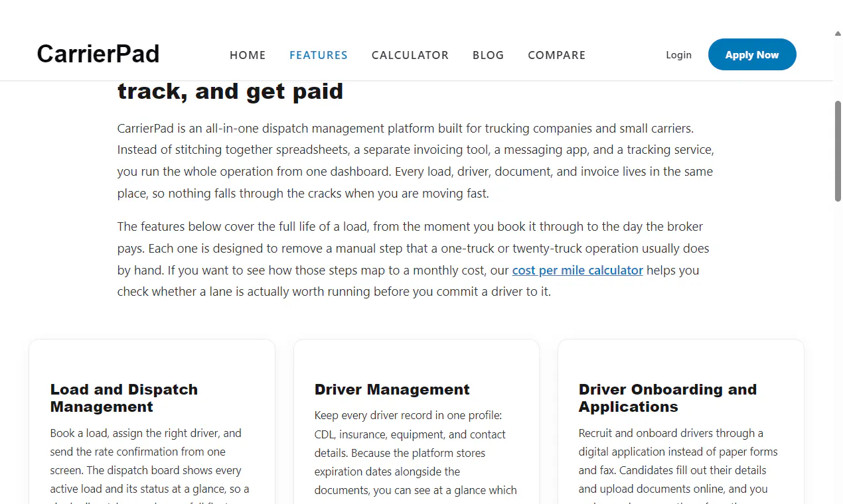Click the paragraph beginning 'The features below cover'
The height and width of the screenshot is (504, 843).
(414, 259)
